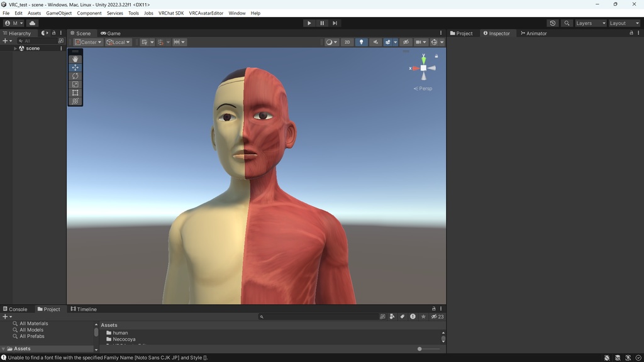Switch to the Game tab
Image resolution: width=644 pixels, height=362 pixels.
(x=111, y=33)
